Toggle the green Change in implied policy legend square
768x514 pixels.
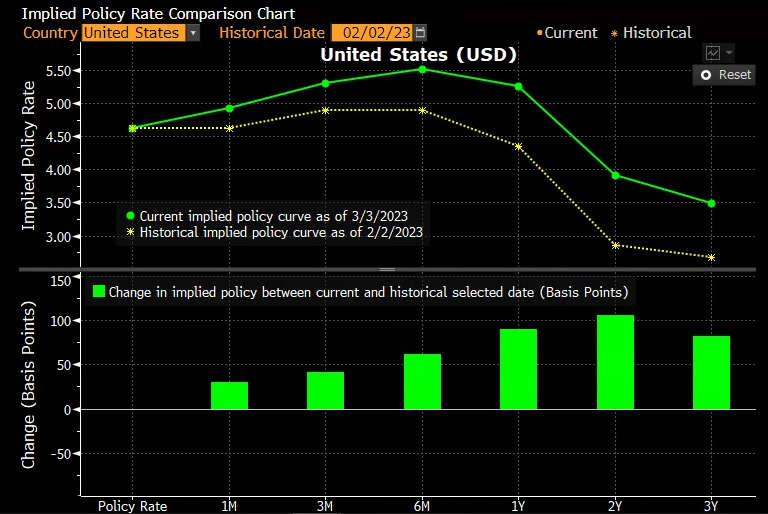click(98, 292)
